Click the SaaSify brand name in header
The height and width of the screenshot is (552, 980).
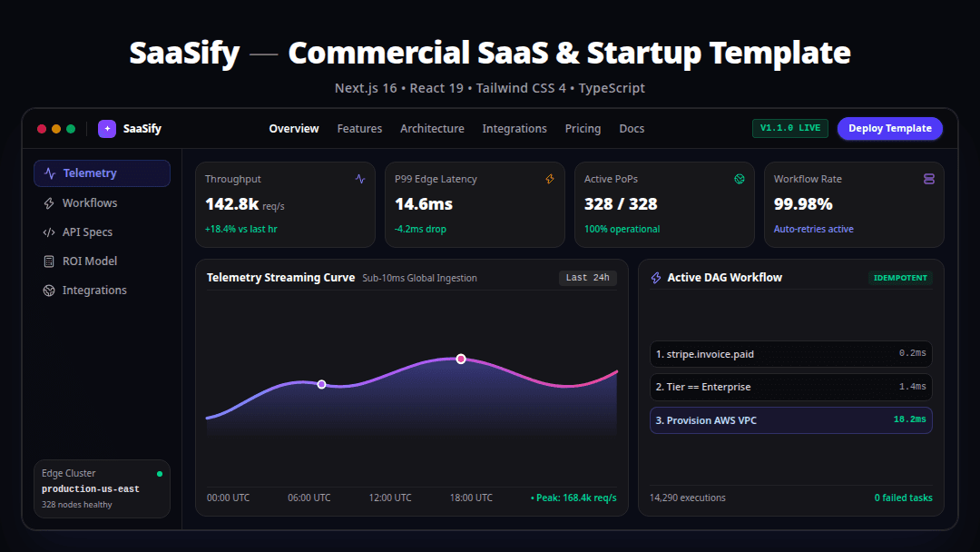click(x=142, y=129)
